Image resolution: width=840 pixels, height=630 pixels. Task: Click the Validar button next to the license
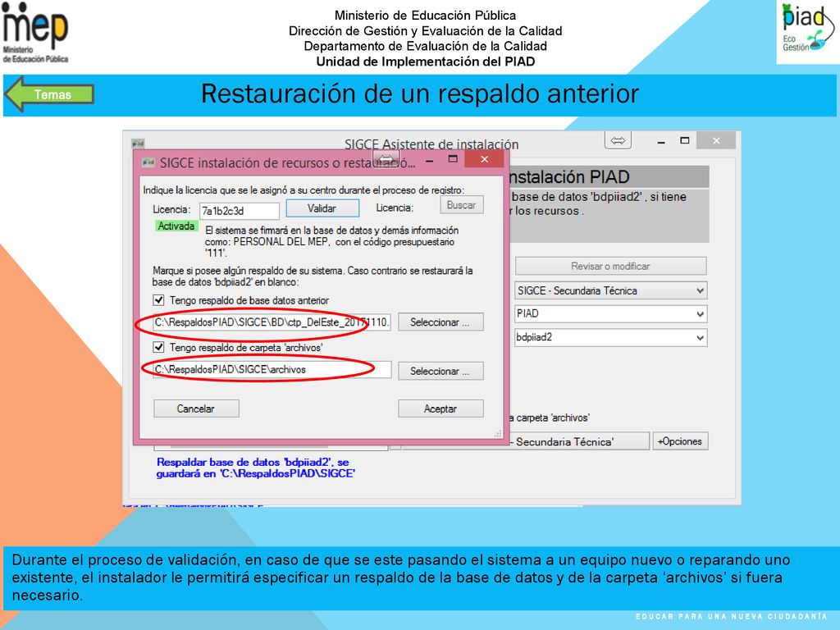(x=322, y=208)
